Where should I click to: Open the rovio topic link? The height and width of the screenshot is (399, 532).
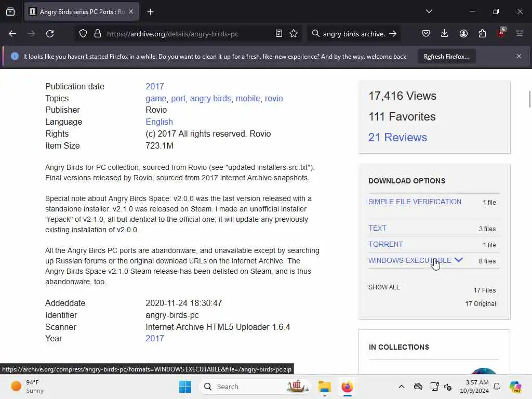pos(274,98)
